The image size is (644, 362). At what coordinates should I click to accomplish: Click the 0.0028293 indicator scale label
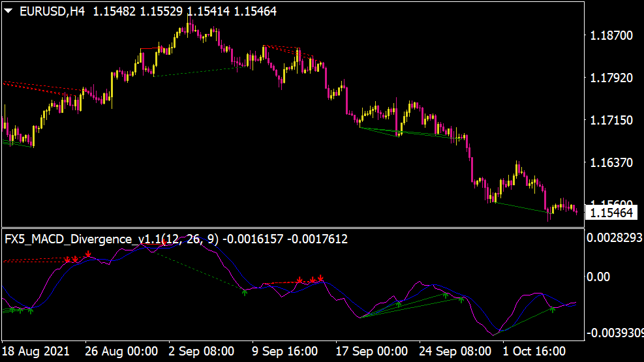click(x=615, y=237)
